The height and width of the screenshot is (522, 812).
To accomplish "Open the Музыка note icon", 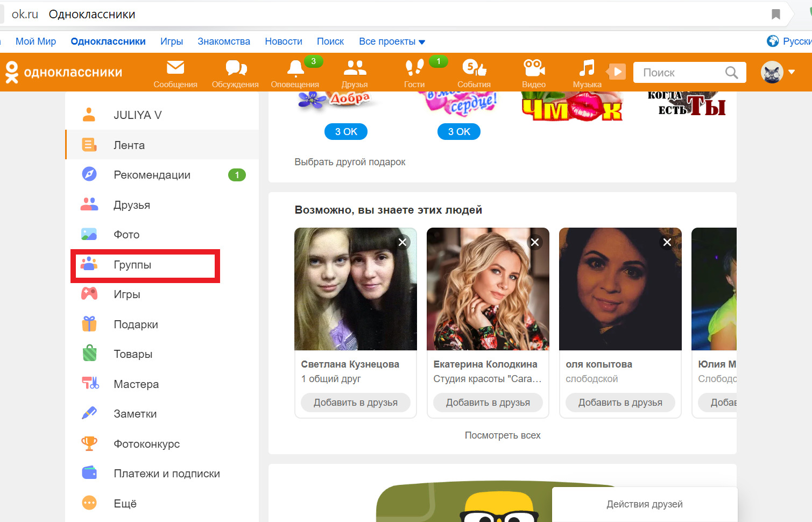I will pos(587,68).
